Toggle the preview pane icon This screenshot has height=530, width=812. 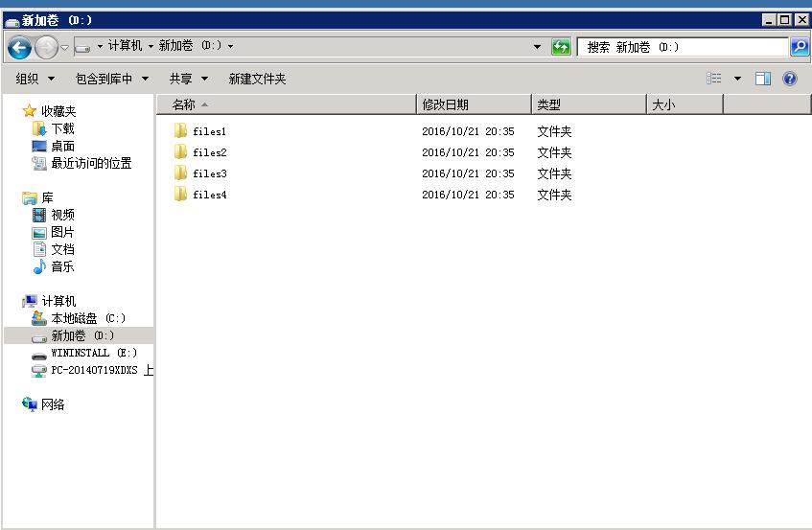coord(763,79)
